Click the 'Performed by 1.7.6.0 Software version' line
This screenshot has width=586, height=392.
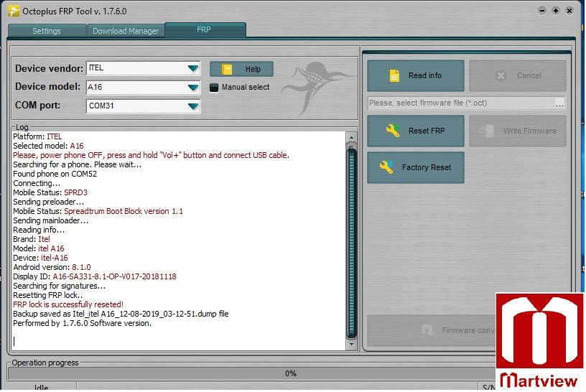coord(82,323)
